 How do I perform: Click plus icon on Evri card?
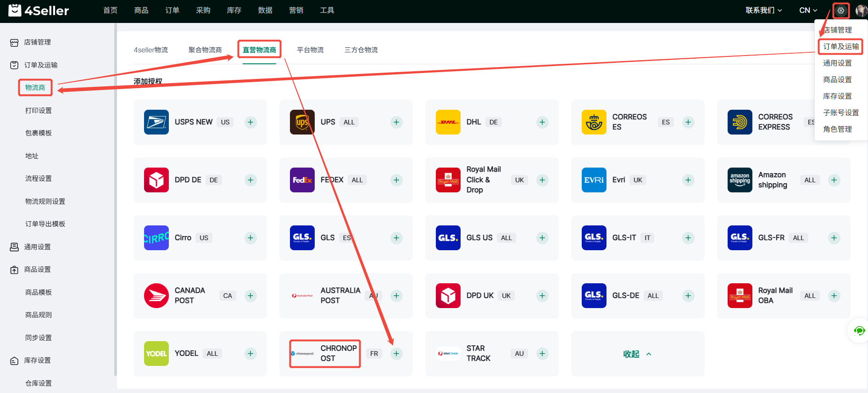coord(688,180)
